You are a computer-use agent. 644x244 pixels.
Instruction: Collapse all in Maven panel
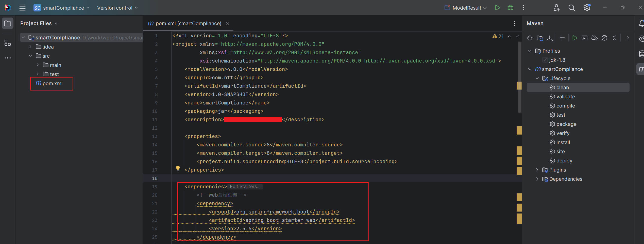614,38
